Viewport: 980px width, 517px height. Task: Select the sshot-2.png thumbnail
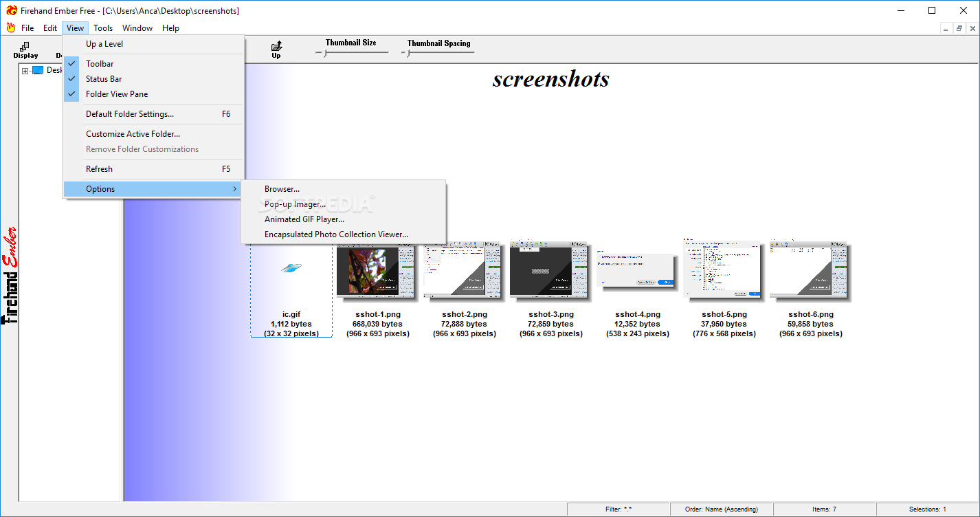pos(464,270)
